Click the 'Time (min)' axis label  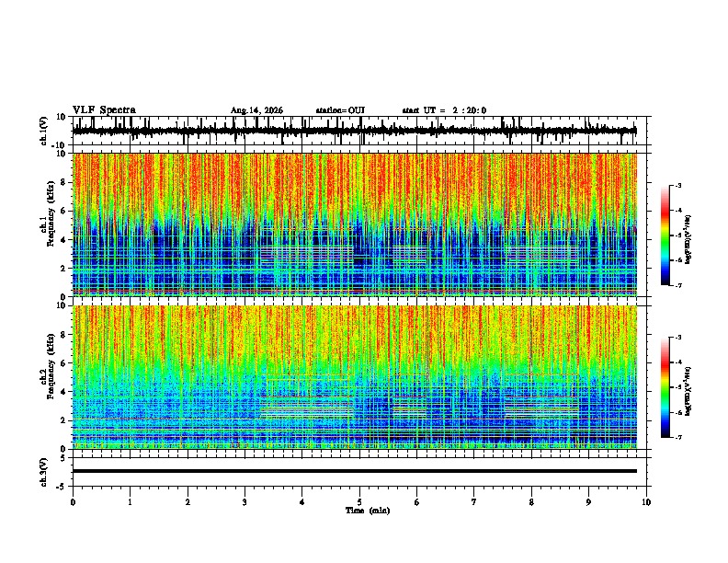[x=368, y=511]
